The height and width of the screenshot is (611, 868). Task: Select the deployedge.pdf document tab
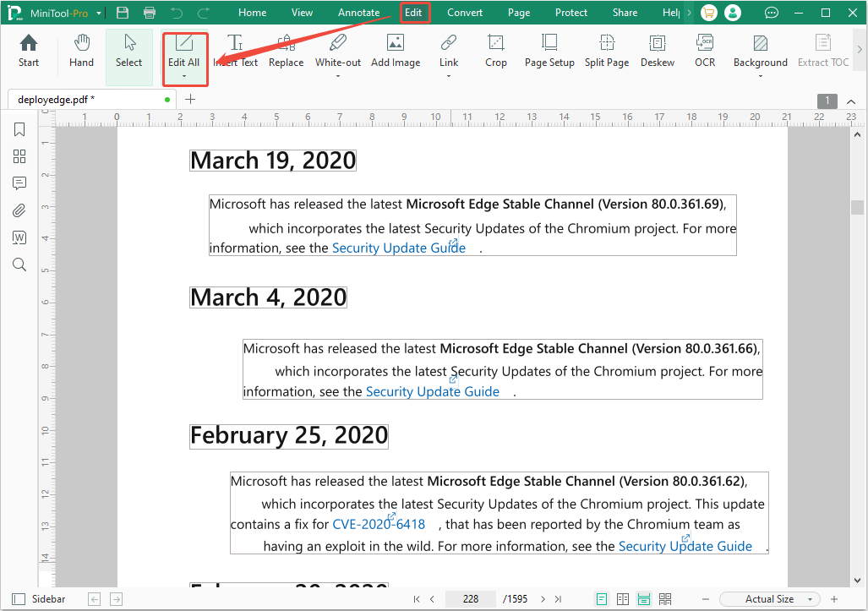(92, 100)
